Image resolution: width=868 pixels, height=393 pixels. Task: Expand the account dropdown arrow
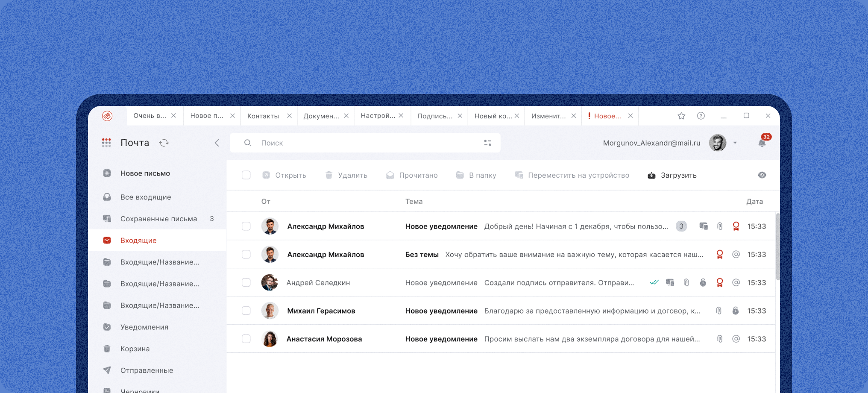pos(735,143)
